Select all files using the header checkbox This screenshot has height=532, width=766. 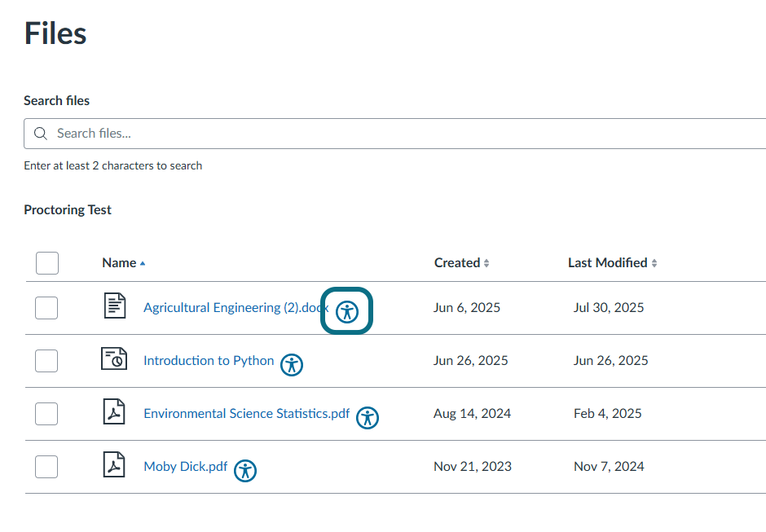pyautogui.click(x=46, y=262)
